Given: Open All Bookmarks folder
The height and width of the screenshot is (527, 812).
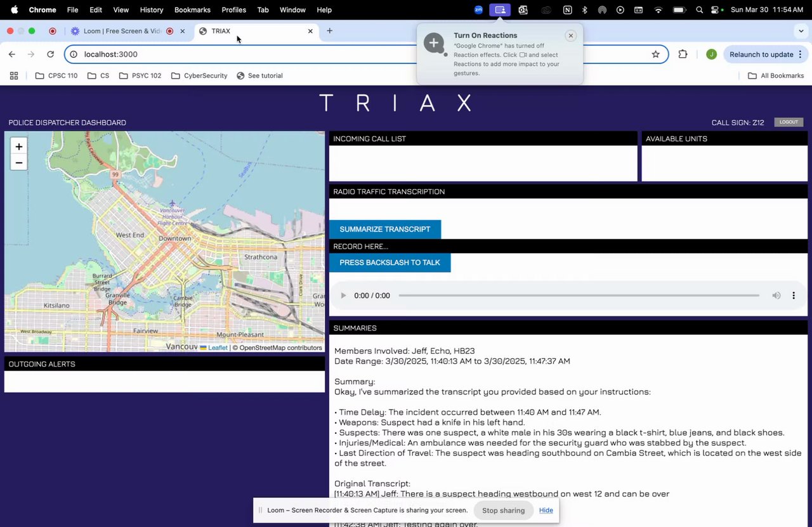Looking at the screenshot, I should [x=776, y=75].
